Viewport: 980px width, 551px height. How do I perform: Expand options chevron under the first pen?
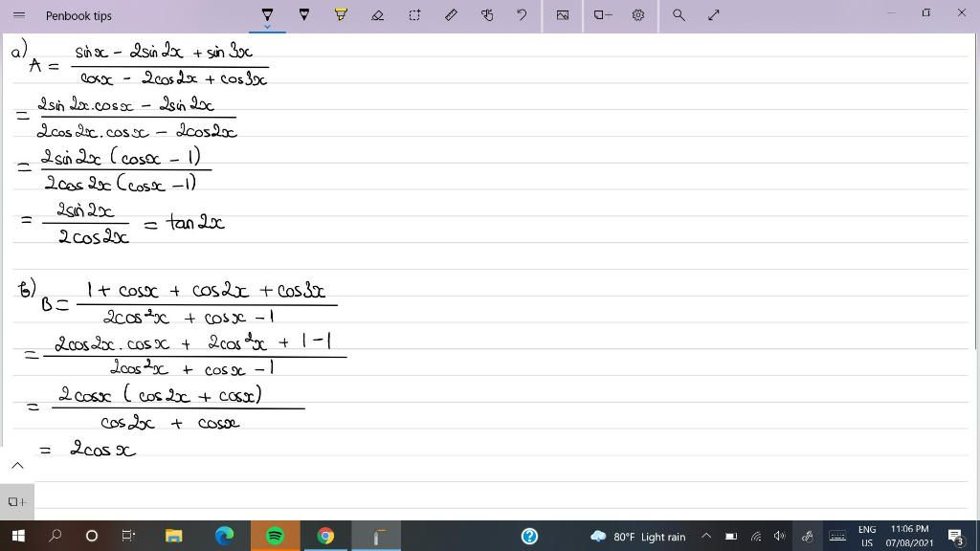coord(267,26)
